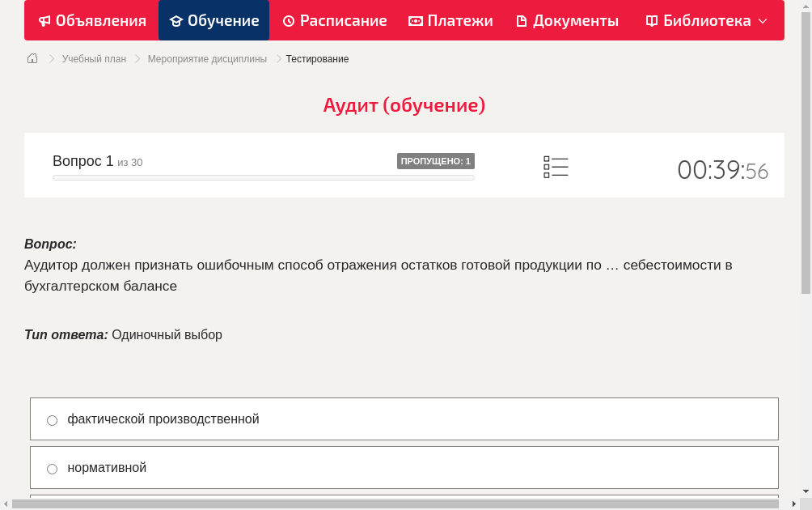Select answer фактической производственной
812x510 pixels.
coord(52,419)
